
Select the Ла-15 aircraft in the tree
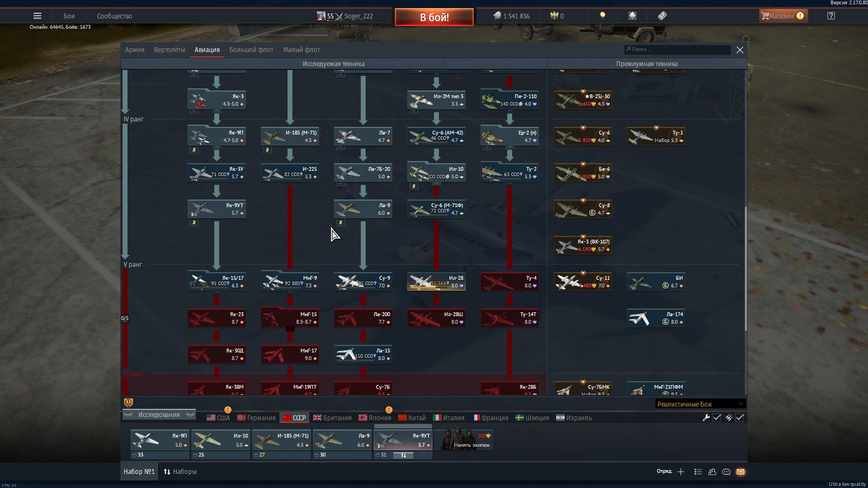pyautogui.click(x=363, y=354)
